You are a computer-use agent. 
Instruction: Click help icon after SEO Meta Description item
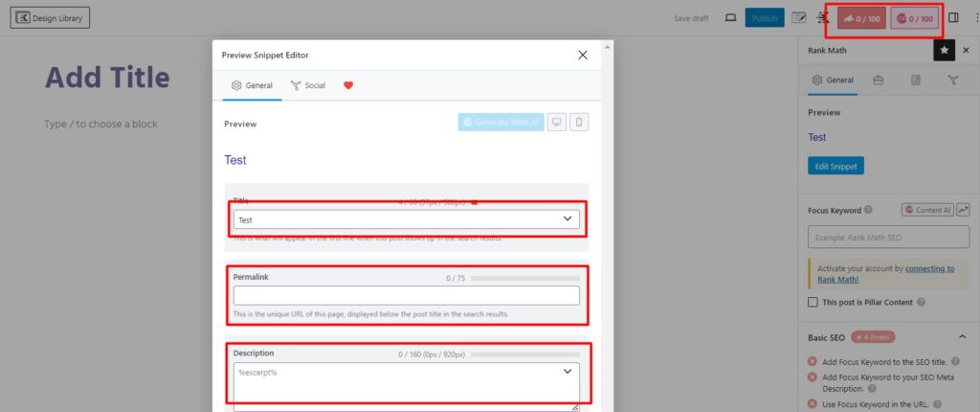tap(873, 389)
